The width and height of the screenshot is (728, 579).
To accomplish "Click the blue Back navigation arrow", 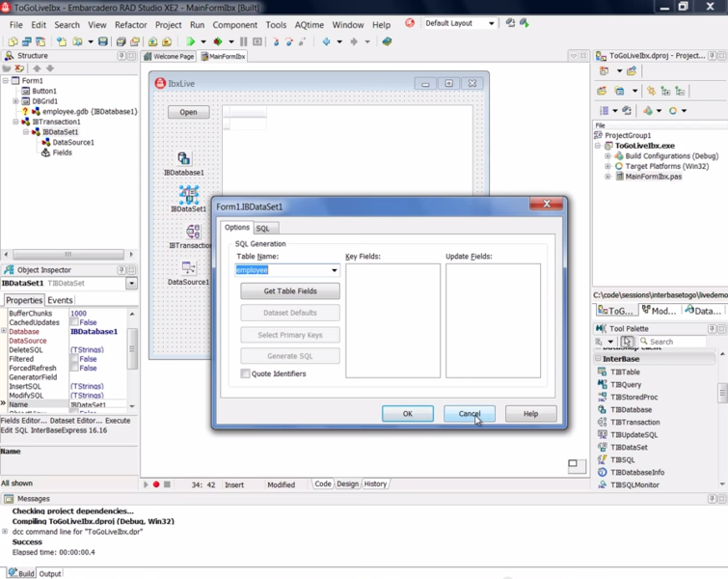I will tap(326, 41).
